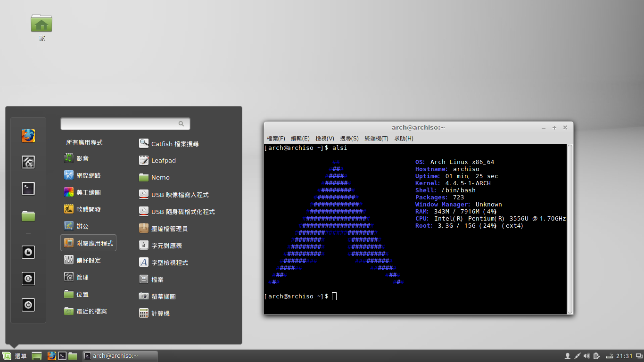Open the user applet in system tray
644x362 pixels.
point(568,356)
